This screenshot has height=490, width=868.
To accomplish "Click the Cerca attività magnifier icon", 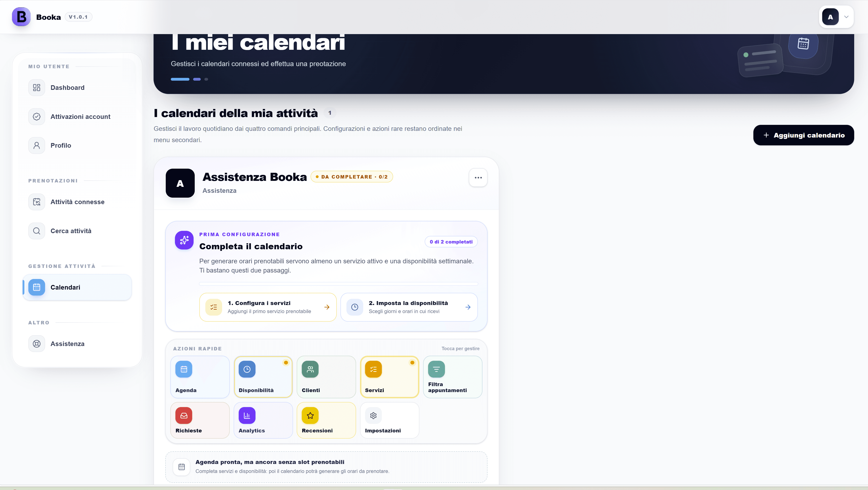I will [x=37, y=231].
